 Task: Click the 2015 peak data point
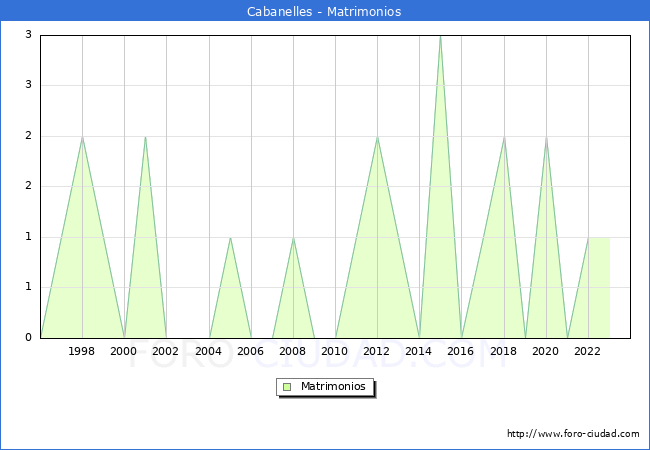[x=440, y=36]
